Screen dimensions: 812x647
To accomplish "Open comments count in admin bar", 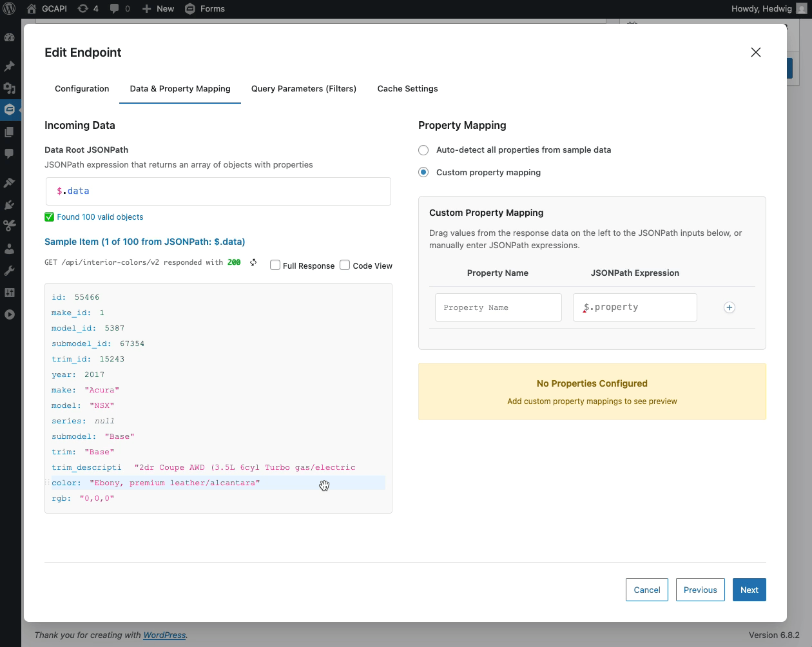I will [120, 9].
